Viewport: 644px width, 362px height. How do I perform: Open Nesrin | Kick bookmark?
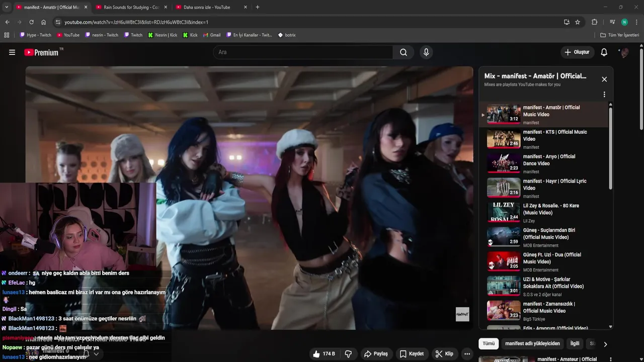pos(163,35)
